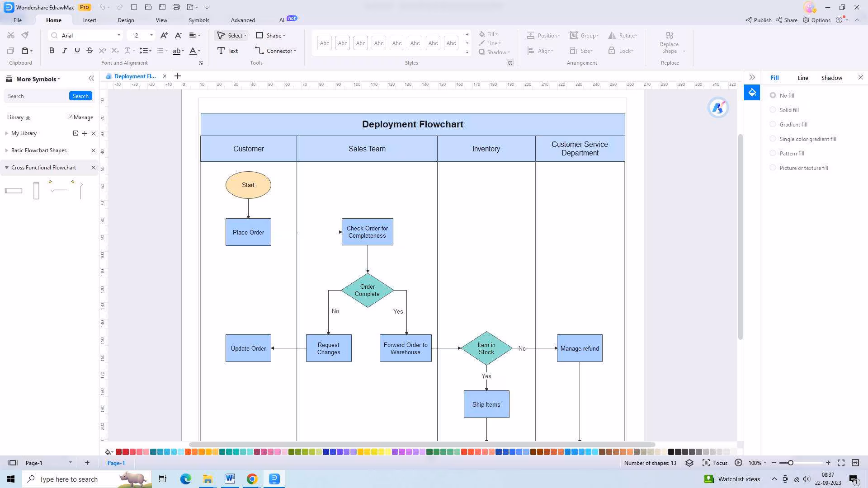Screen dimensions: 868x488
Task: Select the Text tool
Action: (227, 51)
